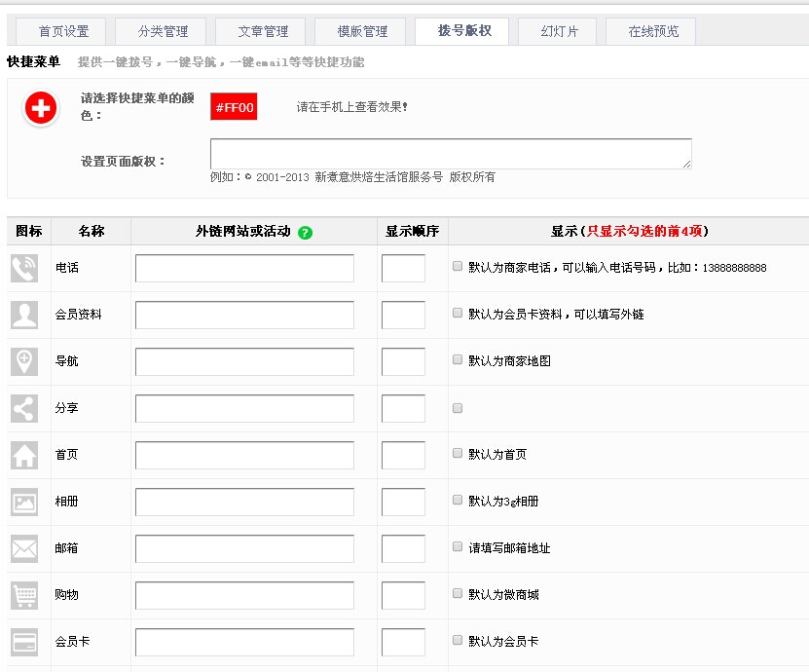Click the member profile icon for 会员资料

tap(24, 315)
